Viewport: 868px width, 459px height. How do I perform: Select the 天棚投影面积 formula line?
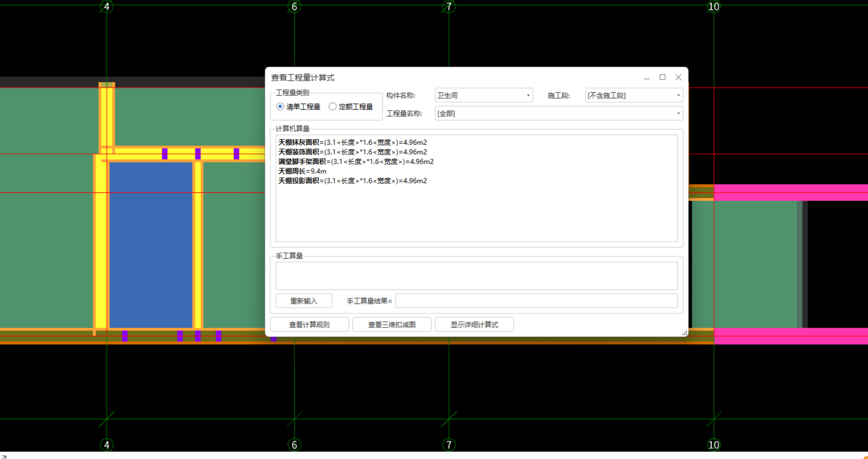[352, 181]
